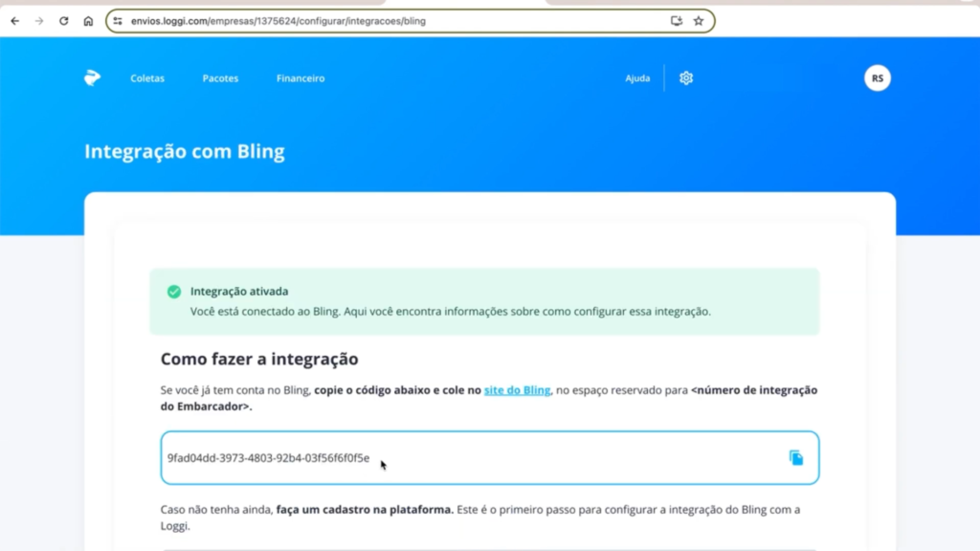Copy integration code with copy icon

click(x=795, y=458)
